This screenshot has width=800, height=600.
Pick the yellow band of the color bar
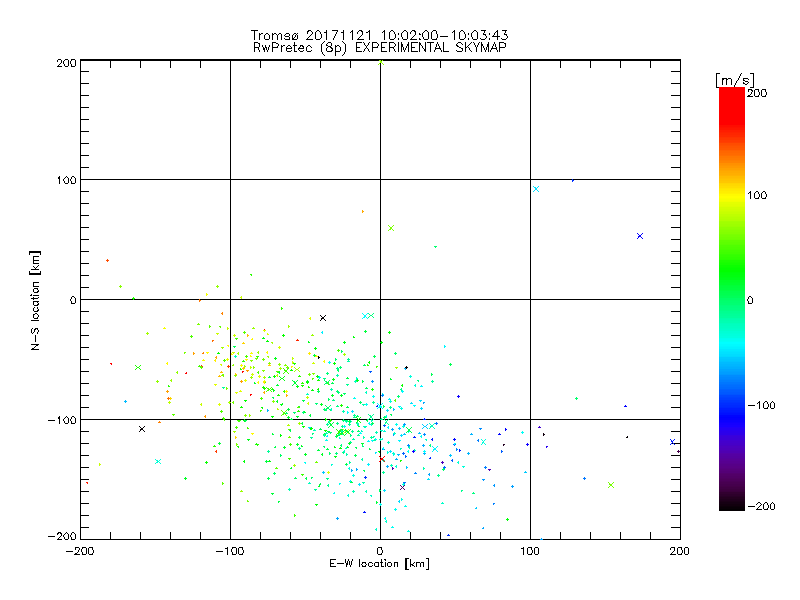pyautogui.click(x=732, y=195)
